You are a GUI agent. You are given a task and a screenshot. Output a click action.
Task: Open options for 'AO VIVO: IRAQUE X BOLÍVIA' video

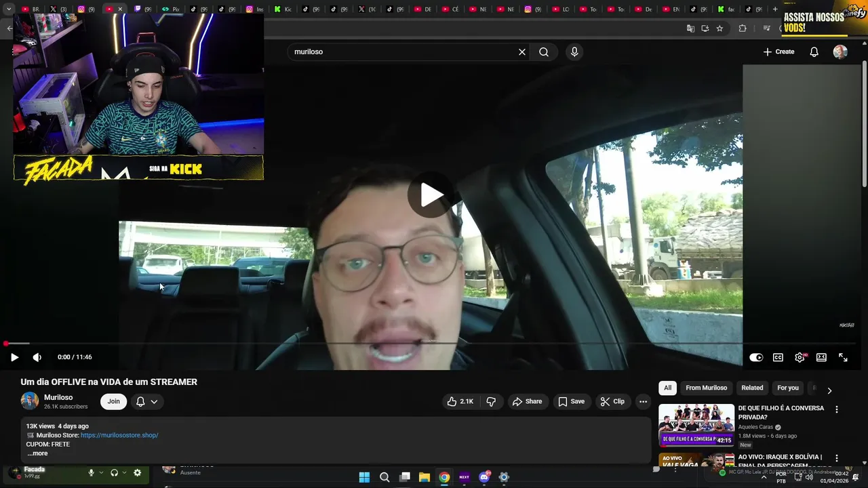(x=836, y=458)
